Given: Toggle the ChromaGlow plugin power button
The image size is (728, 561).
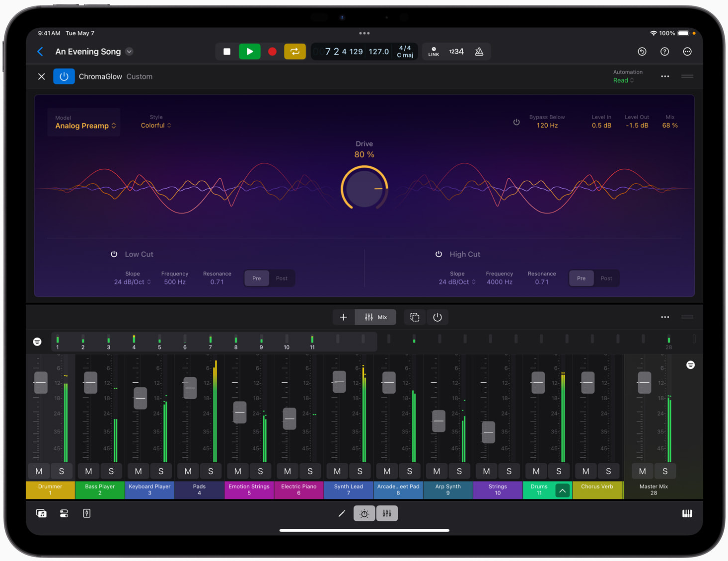Looking at the screenshot, I should coord(64,76).
